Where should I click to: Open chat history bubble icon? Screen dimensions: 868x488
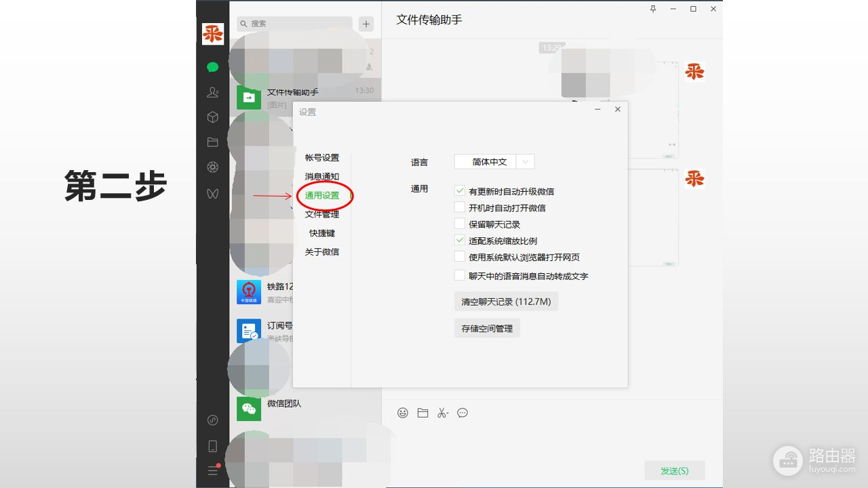coord(462,413)
